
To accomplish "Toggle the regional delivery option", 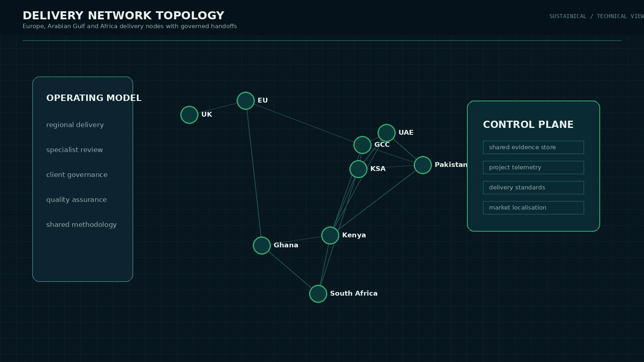I will point(75,125).
